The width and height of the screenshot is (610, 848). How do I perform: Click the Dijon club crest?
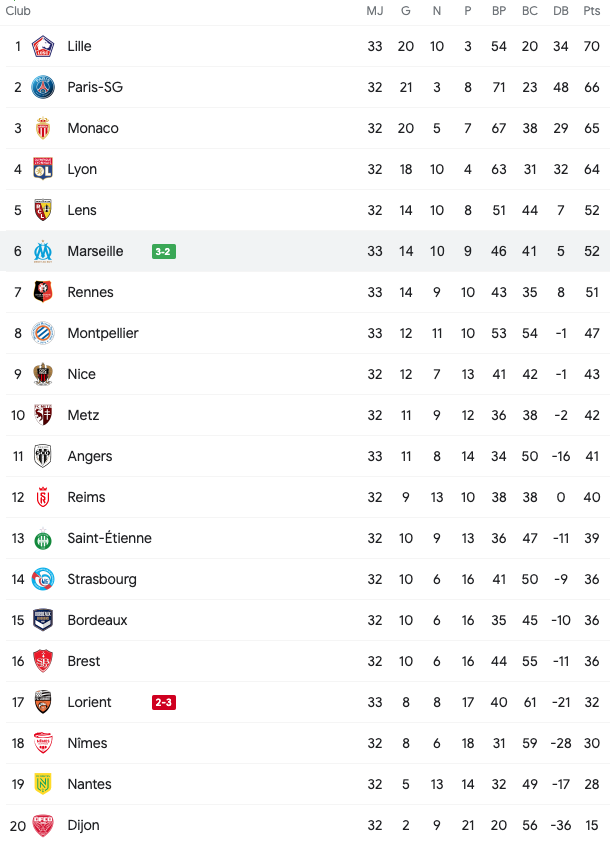(x=43, y=825)
